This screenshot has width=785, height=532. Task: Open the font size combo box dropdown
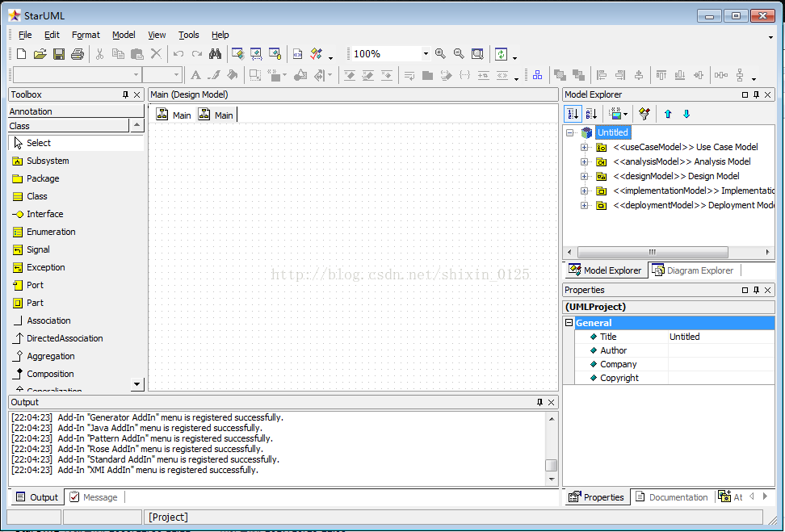(176, 75)
